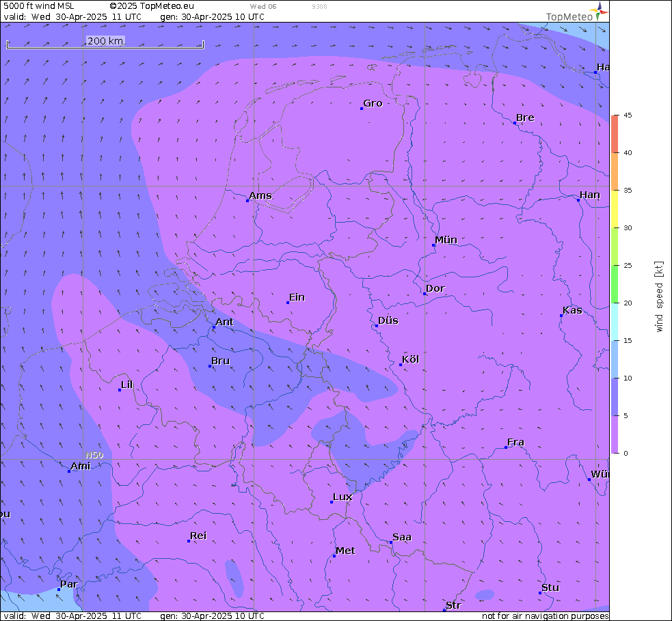
Task: Select the Groningen label 'Gro'
Action: (x=373, y=103)
